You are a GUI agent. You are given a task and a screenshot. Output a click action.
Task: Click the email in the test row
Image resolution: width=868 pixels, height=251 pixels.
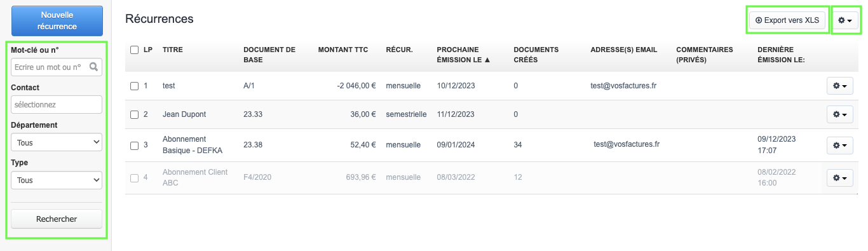pos(623,86)
